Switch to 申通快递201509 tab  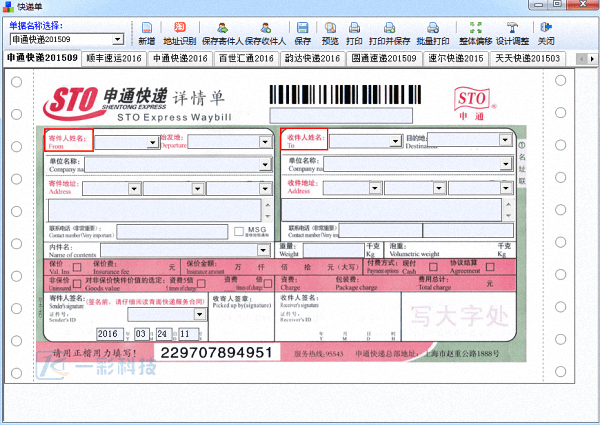[x=42, y=58]
